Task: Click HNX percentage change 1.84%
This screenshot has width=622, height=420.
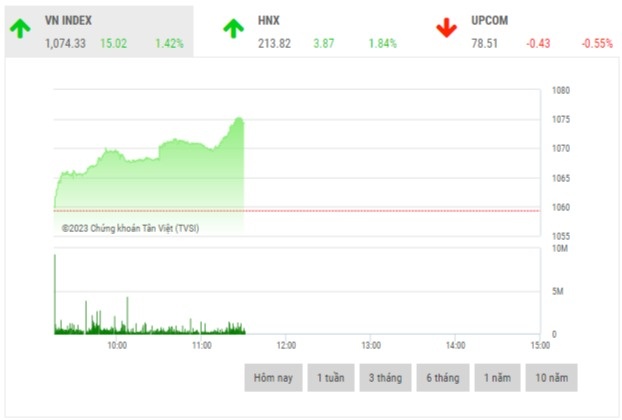Action: (x=382, y=43)
